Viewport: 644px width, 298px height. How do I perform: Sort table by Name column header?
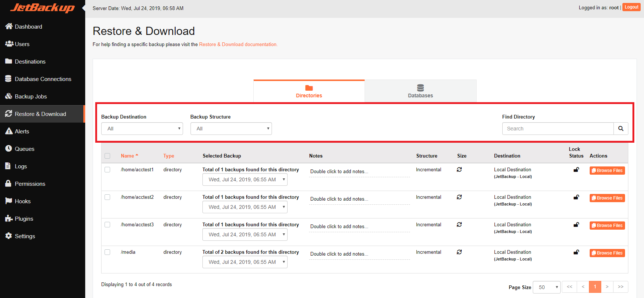coord(129,156)
